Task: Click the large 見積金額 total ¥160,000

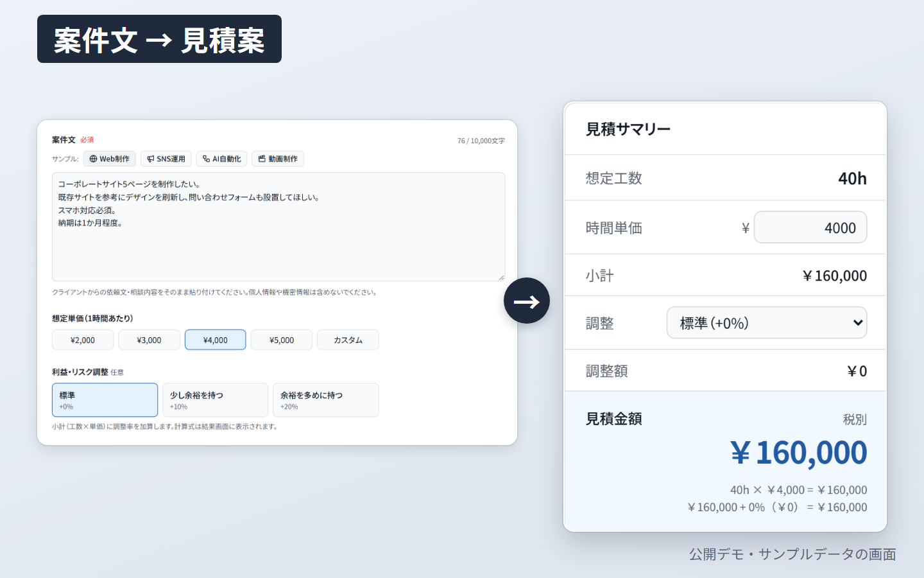Action: (x=798, y=452)
